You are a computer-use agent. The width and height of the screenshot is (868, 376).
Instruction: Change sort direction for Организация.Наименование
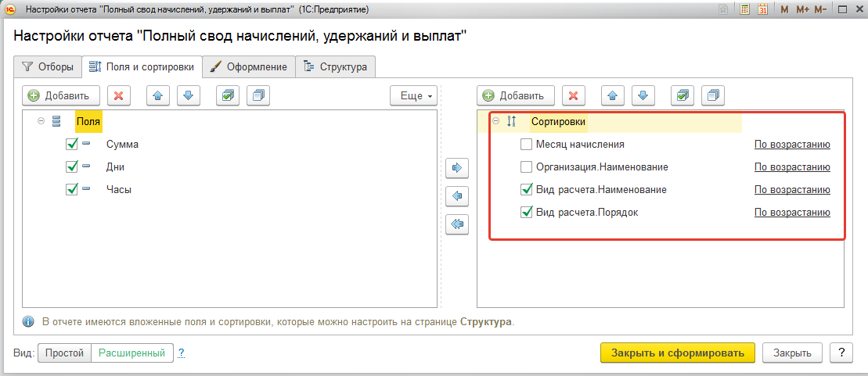tap(792, 167)
